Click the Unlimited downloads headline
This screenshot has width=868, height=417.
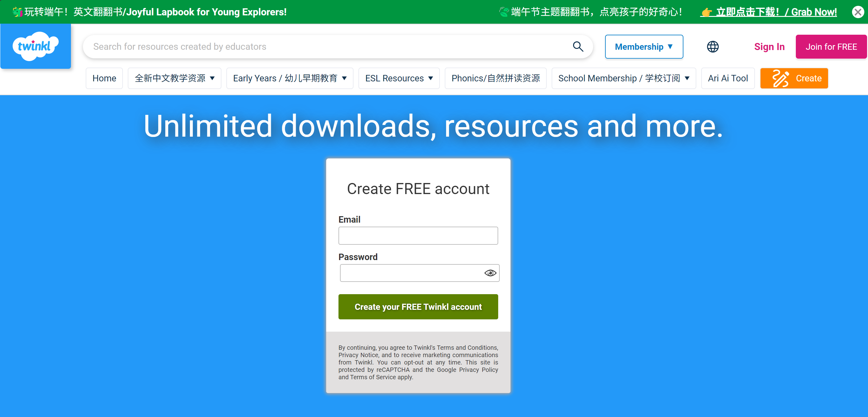[433, 126]
